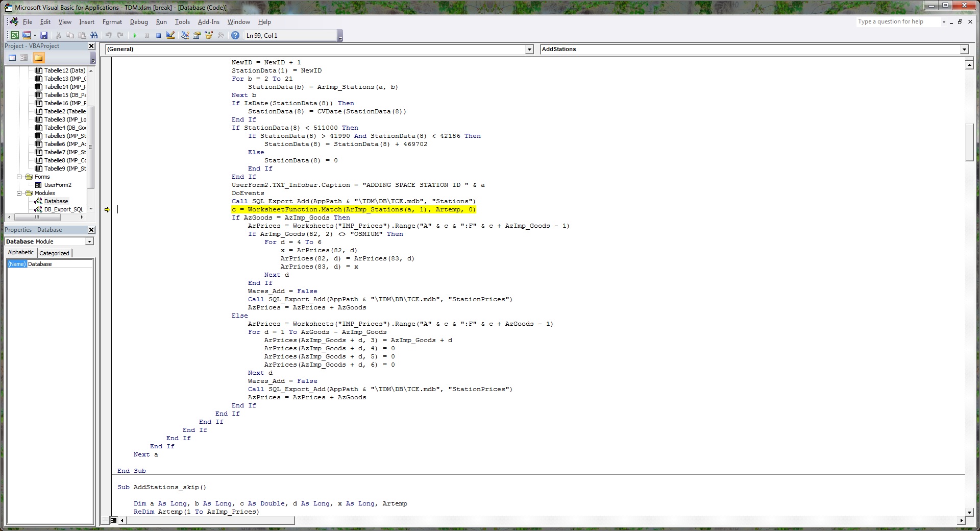This screenshot has width=980, height=531.
Task: Click code window scroll down arrow
Action: 969,512
